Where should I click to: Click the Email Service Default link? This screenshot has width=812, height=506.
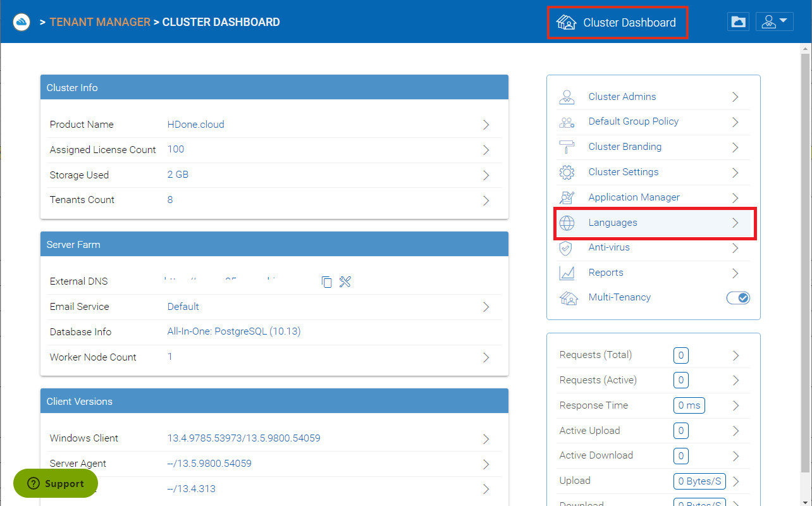pyautogui.click(x=183, y=307)
